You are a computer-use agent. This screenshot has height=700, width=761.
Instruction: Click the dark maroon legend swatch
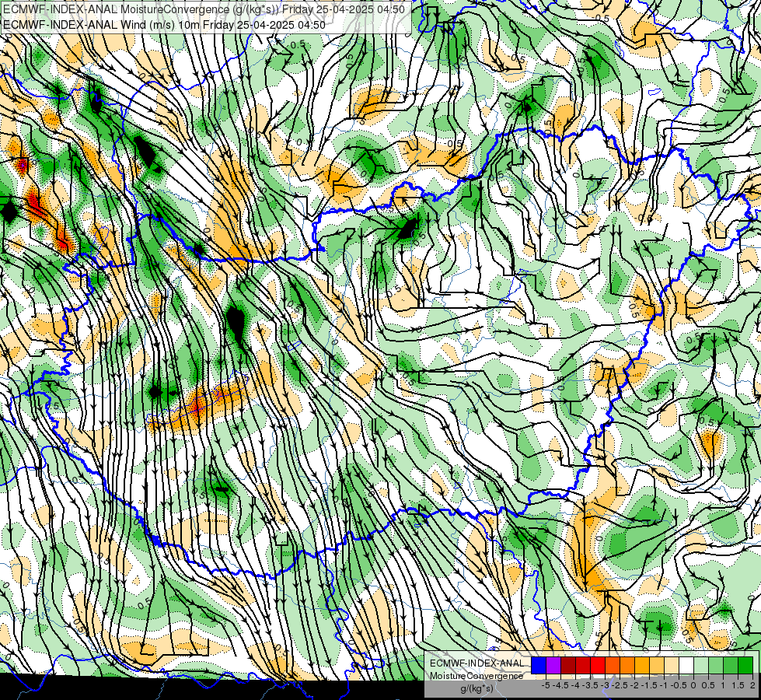568,665
